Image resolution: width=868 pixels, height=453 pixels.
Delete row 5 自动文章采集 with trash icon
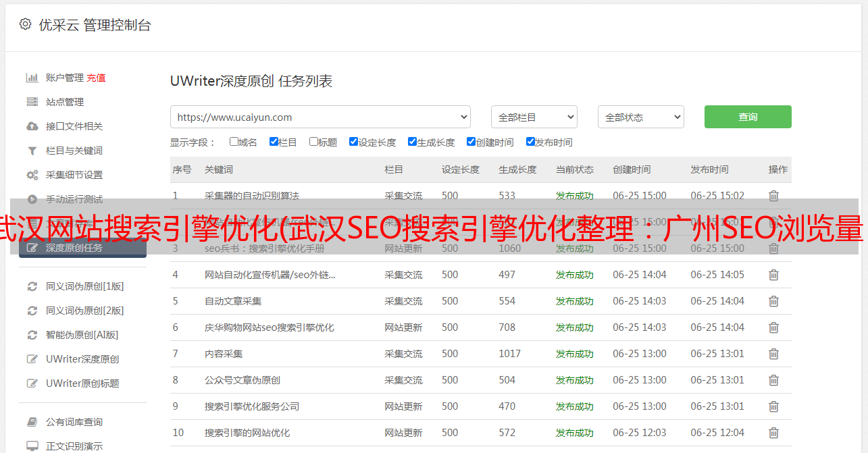(773, 301)
